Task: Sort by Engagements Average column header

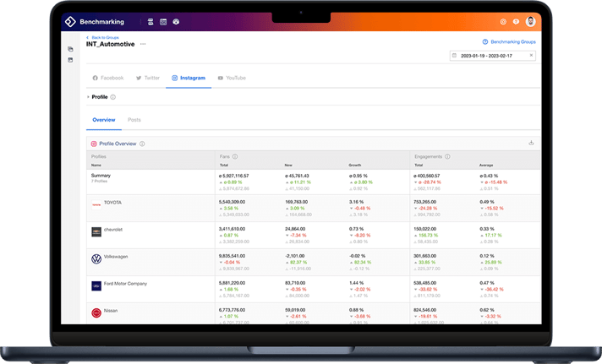Action: coord(486,165)
